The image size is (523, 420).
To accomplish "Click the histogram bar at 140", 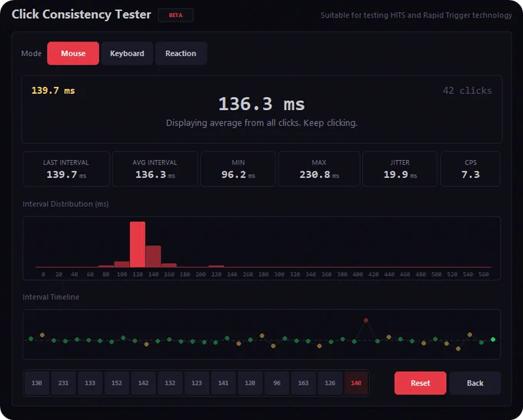I will pyautogui.click(x=153, y=256).
